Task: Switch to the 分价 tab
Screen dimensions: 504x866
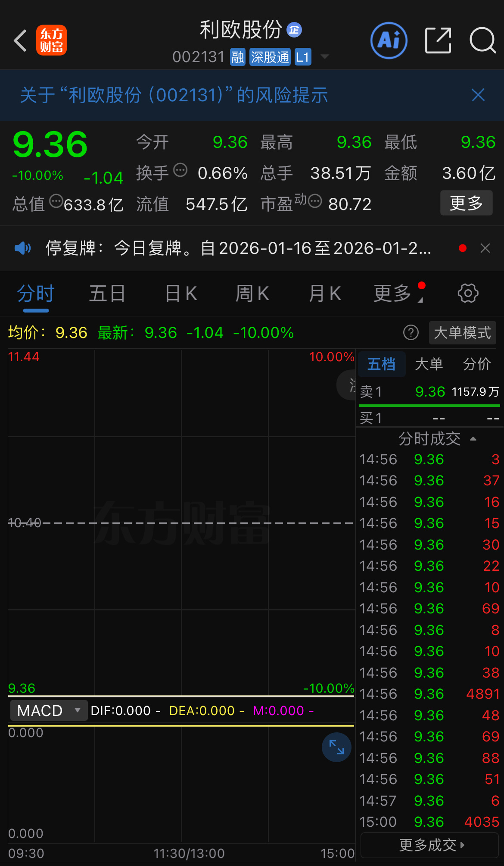Action: tap(477, 364)
